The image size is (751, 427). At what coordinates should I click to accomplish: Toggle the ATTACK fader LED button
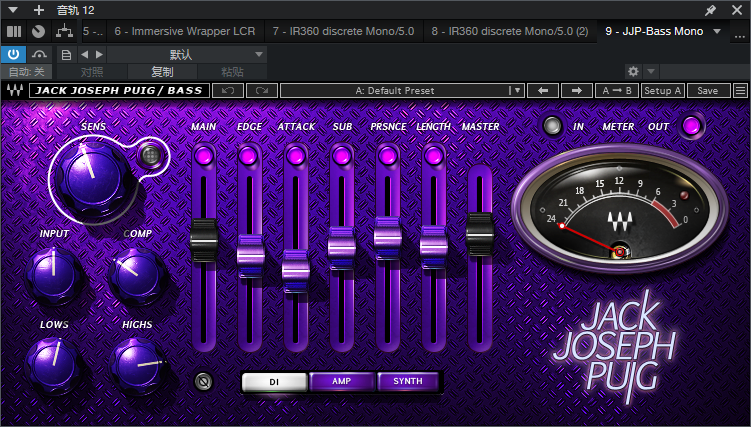(x=296, y=156)
